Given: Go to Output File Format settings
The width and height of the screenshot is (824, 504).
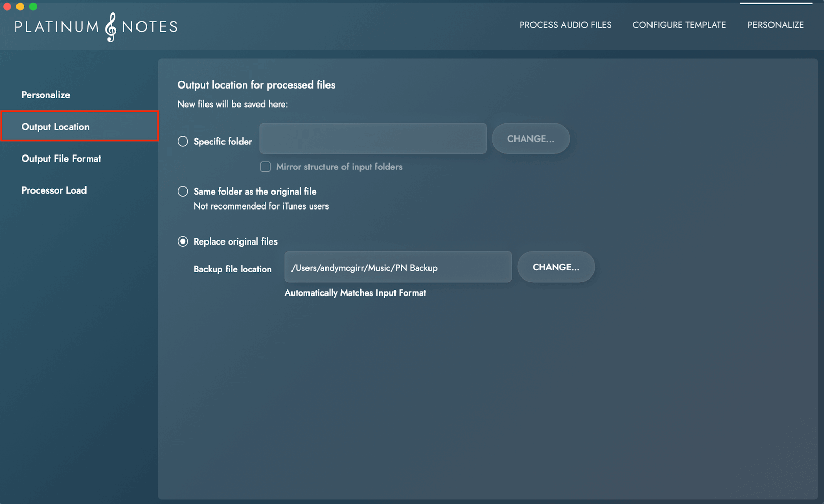Looking at the screenshot, I should pyautogui.click(x=61, y=159).
